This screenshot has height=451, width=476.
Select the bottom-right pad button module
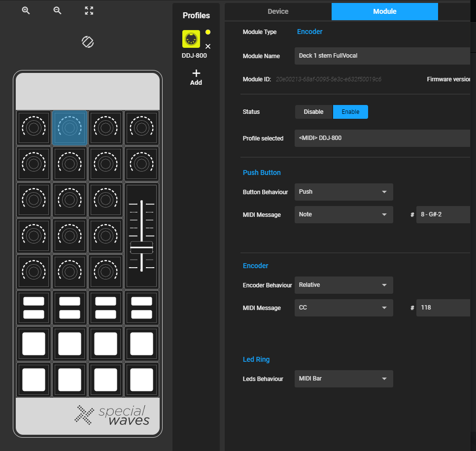click(141, 380)
